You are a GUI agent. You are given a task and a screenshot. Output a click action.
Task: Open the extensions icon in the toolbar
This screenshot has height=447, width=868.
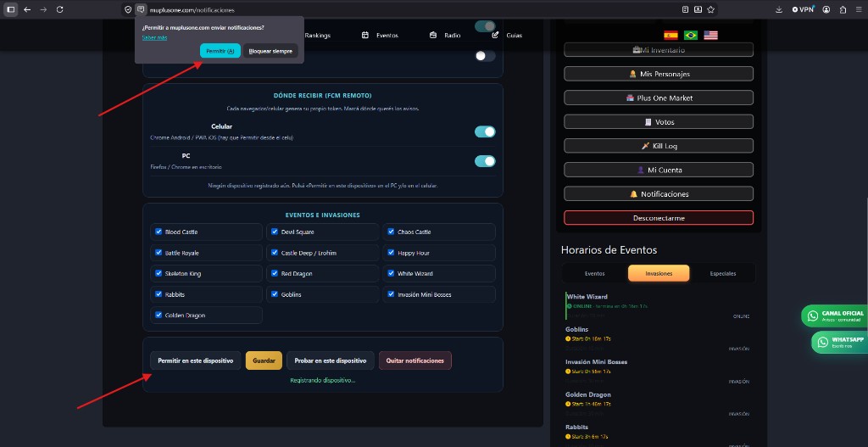[x=843, y=9]
